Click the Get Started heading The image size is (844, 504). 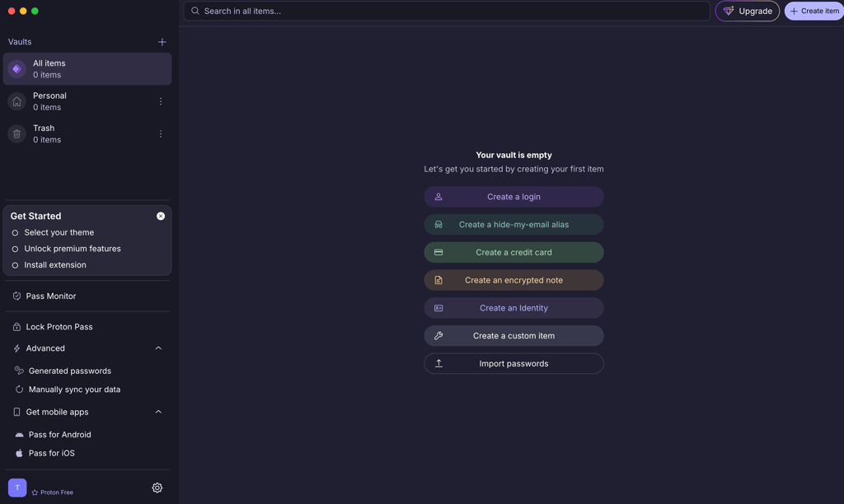pyautogui.click(x=35, y=216)
